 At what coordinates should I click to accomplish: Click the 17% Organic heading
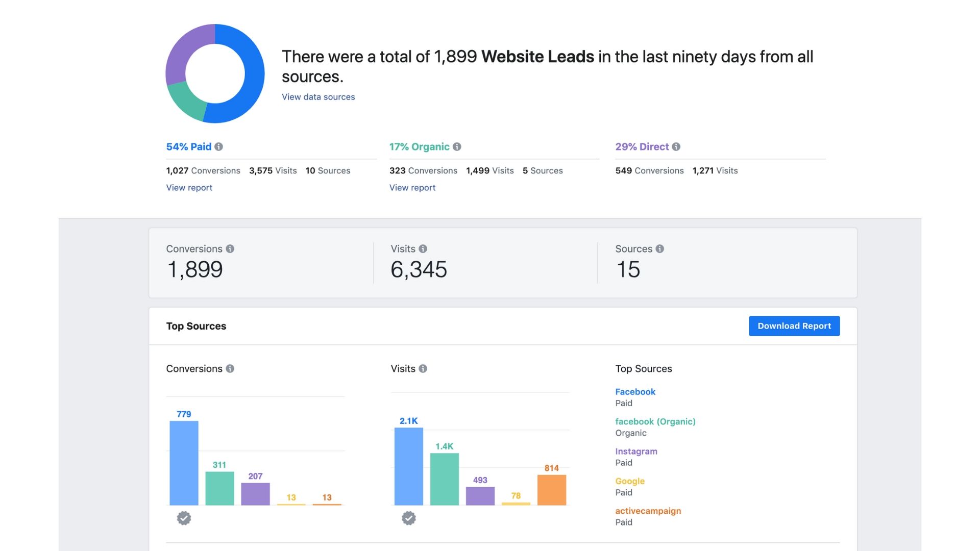click(420, 146)
